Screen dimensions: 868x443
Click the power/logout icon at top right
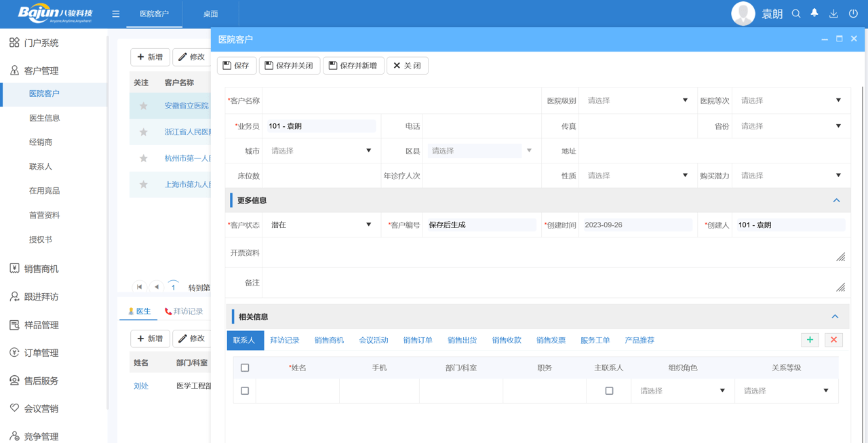tap(852, 13)
